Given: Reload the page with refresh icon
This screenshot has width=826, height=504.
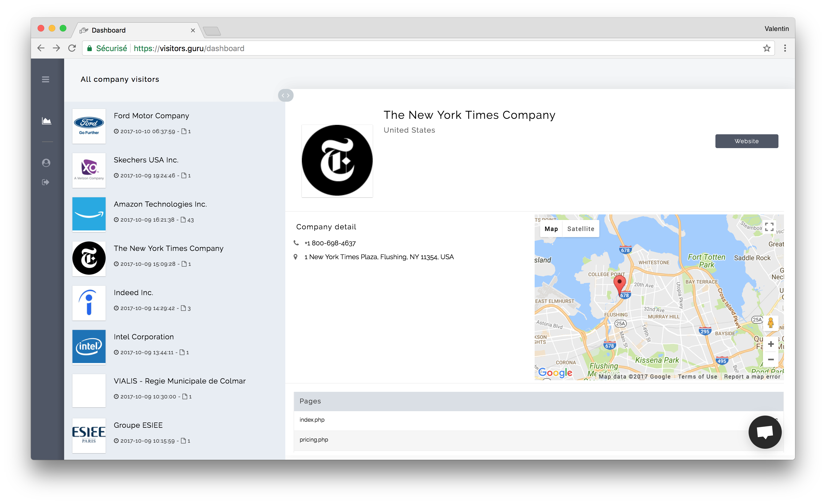Looking at the screenshot, I should click(72, 48).
